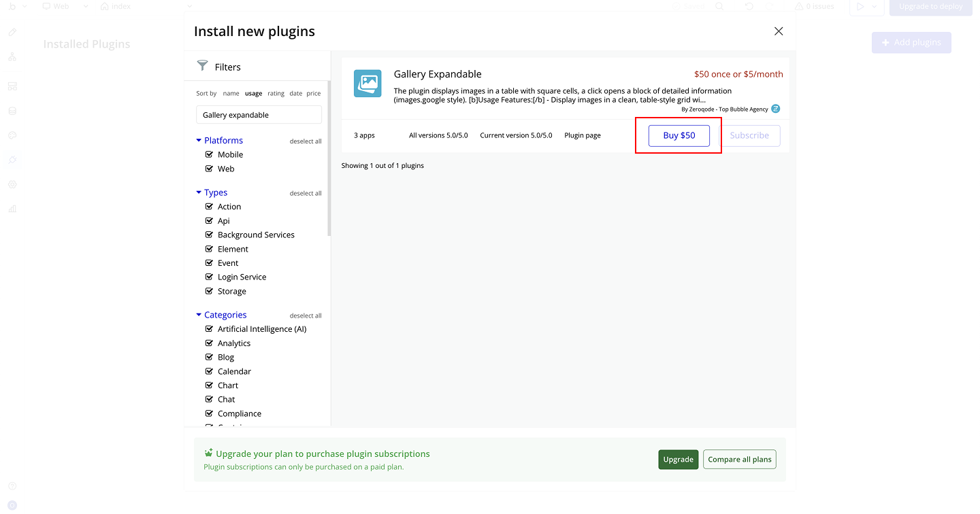Collapse the Categories filter section

coord(199,315)
